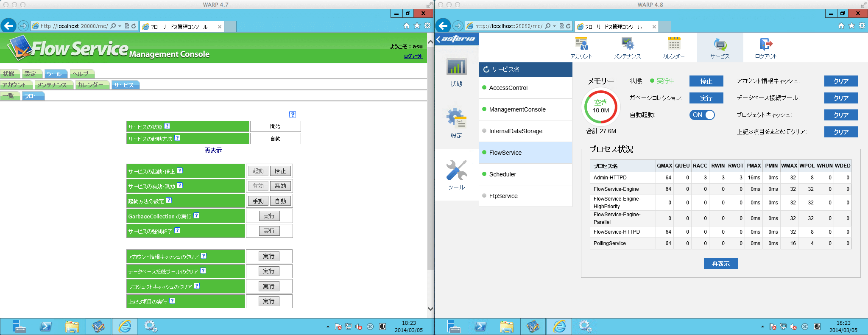This screenshot has width=868, height=335.
Task: Switch to 設定 tab in WARP 4.7
Action: (31, 74)
